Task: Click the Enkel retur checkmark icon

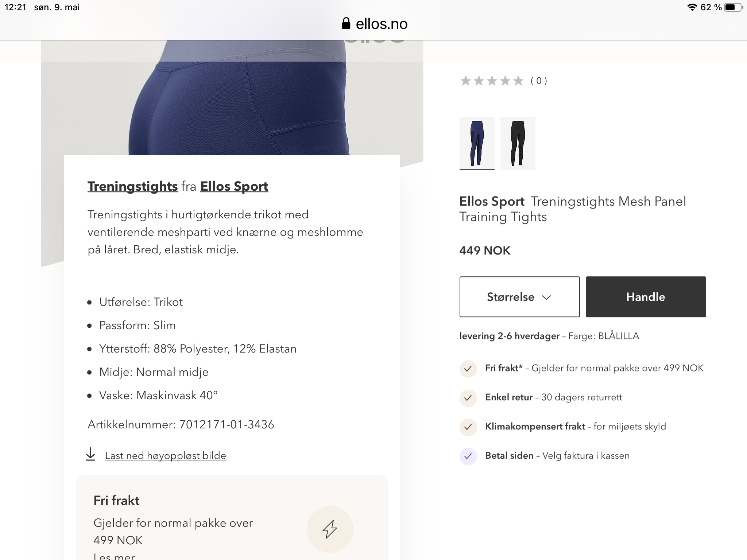Action: (x=468, y=398)
